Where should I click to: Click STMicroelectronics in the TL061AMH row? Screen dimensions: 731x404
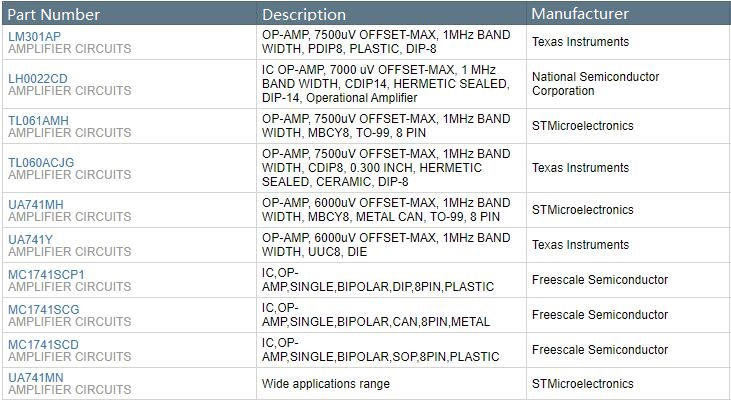[x=583, y=126]
